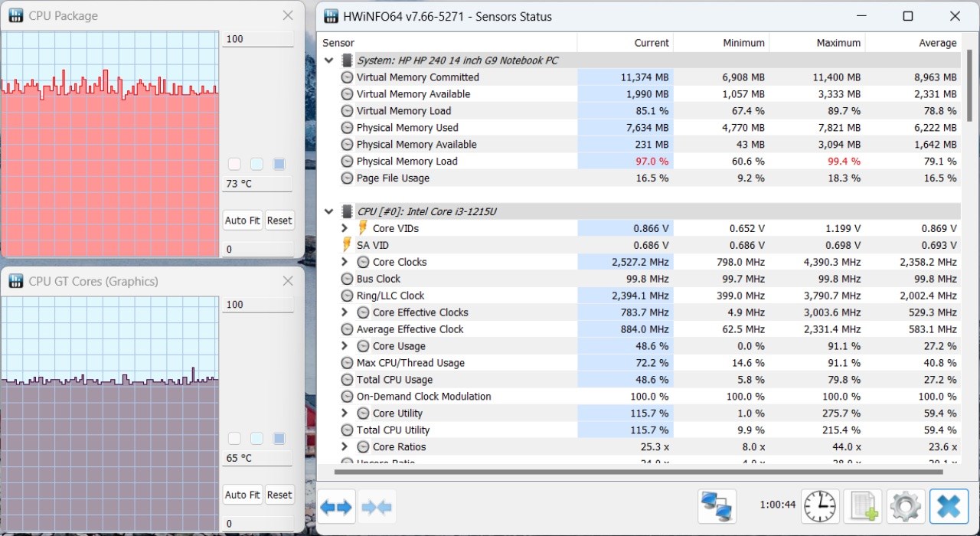Click the maximum value field 100 in CPU Package

coord(258,39)
